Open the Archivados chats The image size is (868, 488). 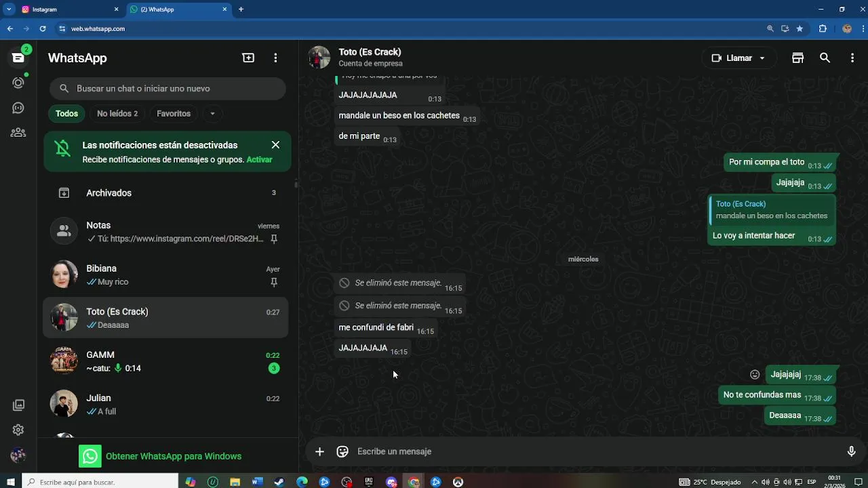(x=165, y=193)
